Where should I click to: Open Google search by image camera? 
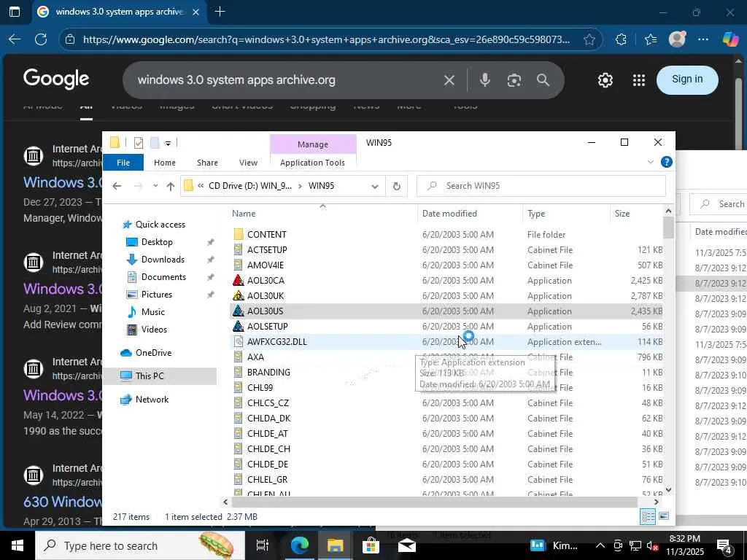click(514, 80)
